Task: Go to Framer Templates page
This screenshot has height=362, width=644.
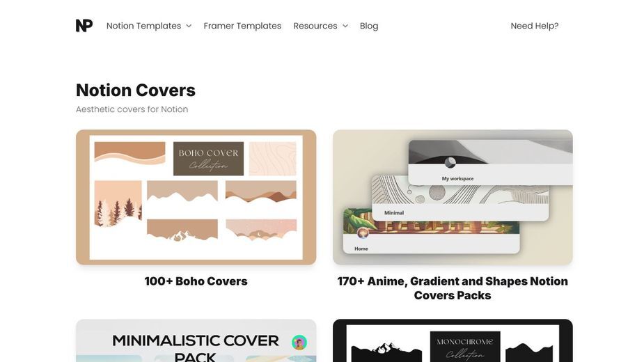Action: pyautogui.click(x=242, y=26)
